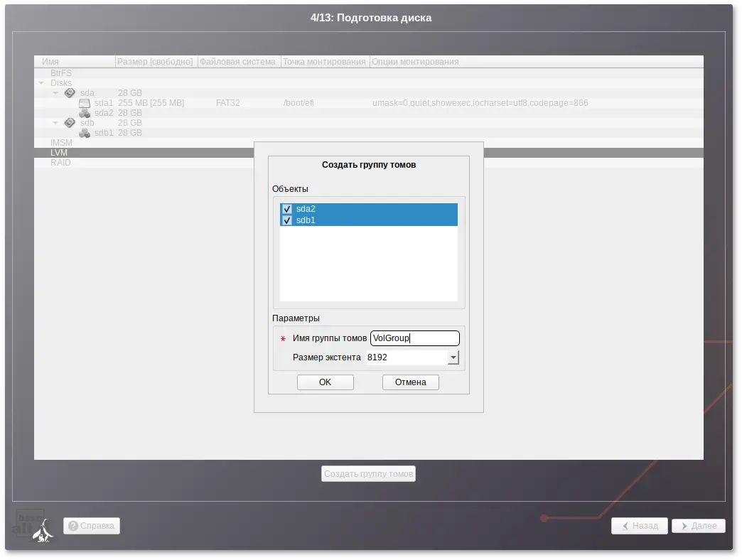This screenshot has height=560, width=742.
Task: Click the sdb1 row 28 GB size
Action: point(129,133)
